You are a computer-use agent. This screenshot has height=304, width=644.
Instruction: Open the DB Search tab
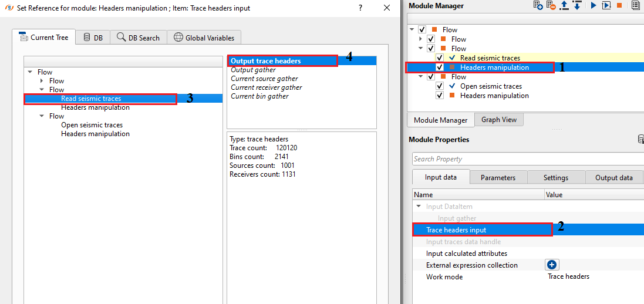tap(139, 38)
